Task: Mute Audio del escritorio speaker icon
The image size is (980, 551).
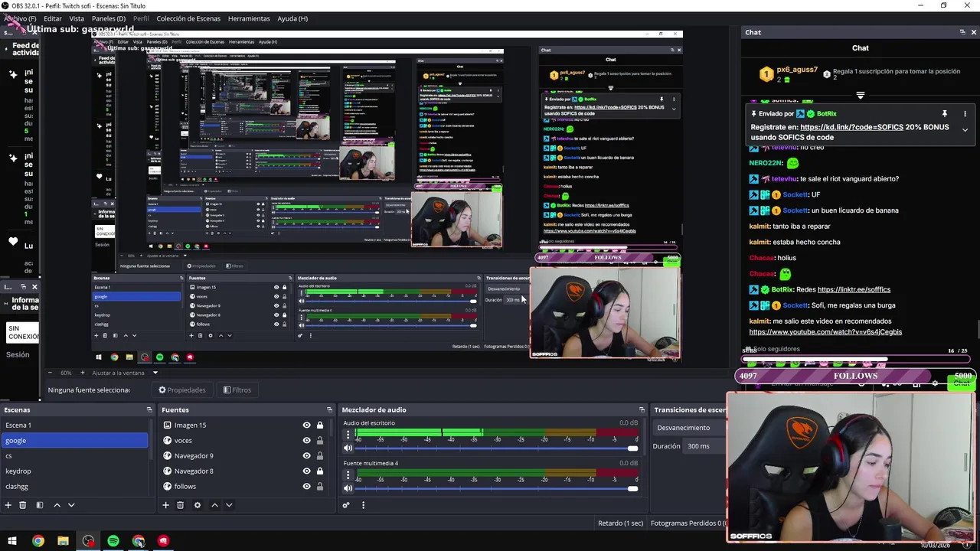Action: point(348,448)
